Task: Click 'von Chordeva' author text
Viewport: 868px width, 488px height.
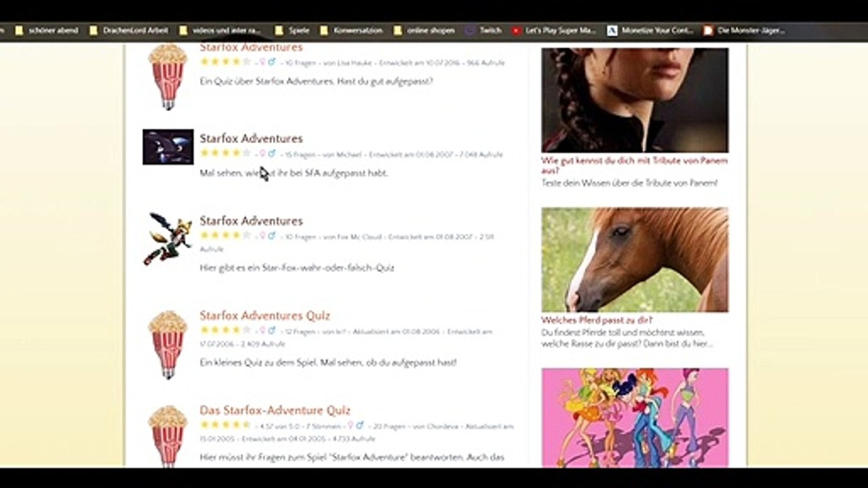Action: pyautogui.click(x=437, y=427)
